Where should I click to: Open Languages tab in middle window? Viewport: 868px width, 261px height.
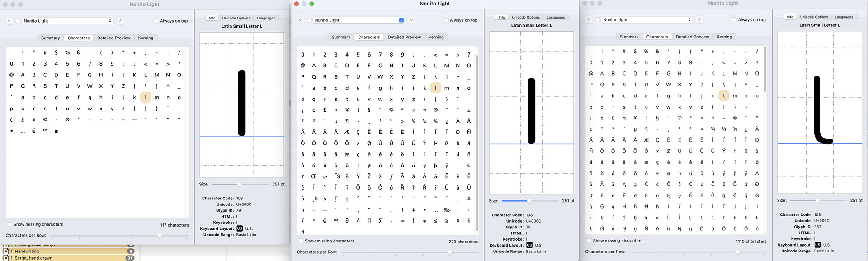pyautogui.click(x=556, y=17)
